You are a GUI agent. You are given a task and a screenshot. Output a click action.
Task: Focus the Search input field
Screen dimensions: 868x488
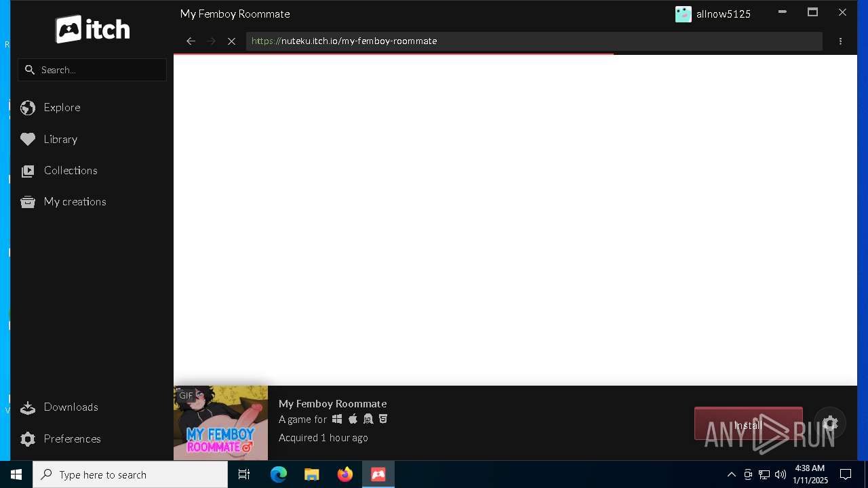(x=92, y=70)
